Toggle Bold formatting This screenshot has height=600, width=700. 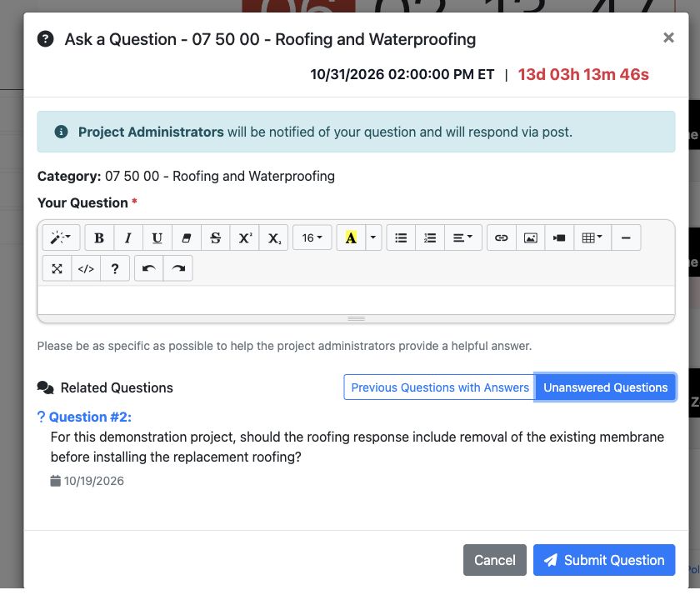click(x=99, y=237)
